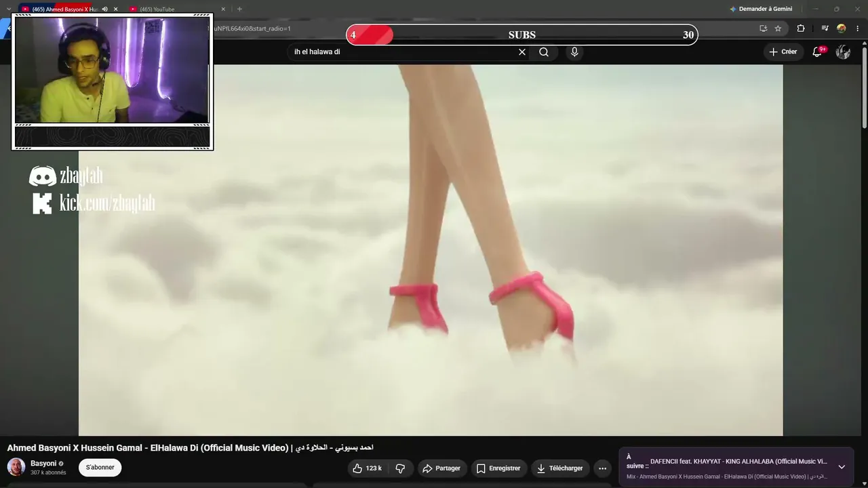
Task: Click the address bar URL text
Action: click(x=252, y=28)
